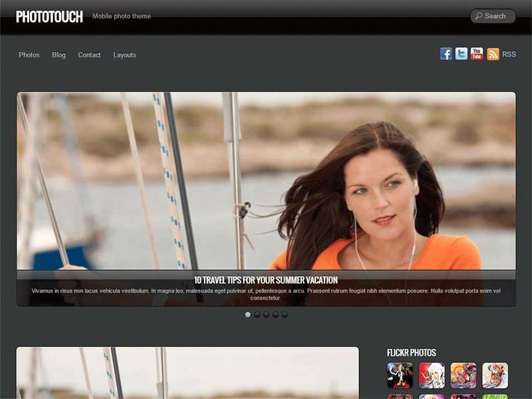
Task: Select the first slider pagination dot
Action: point(248,315)
